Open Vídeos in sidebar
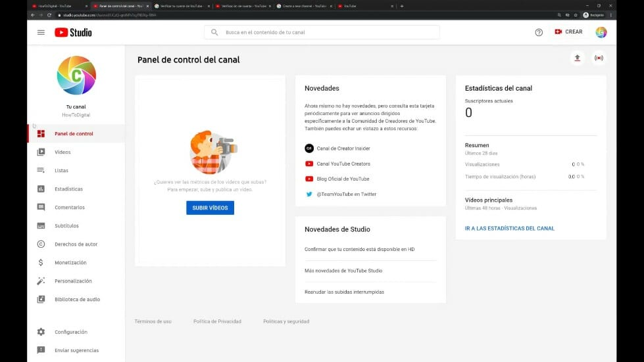 [x=76, y=152]
